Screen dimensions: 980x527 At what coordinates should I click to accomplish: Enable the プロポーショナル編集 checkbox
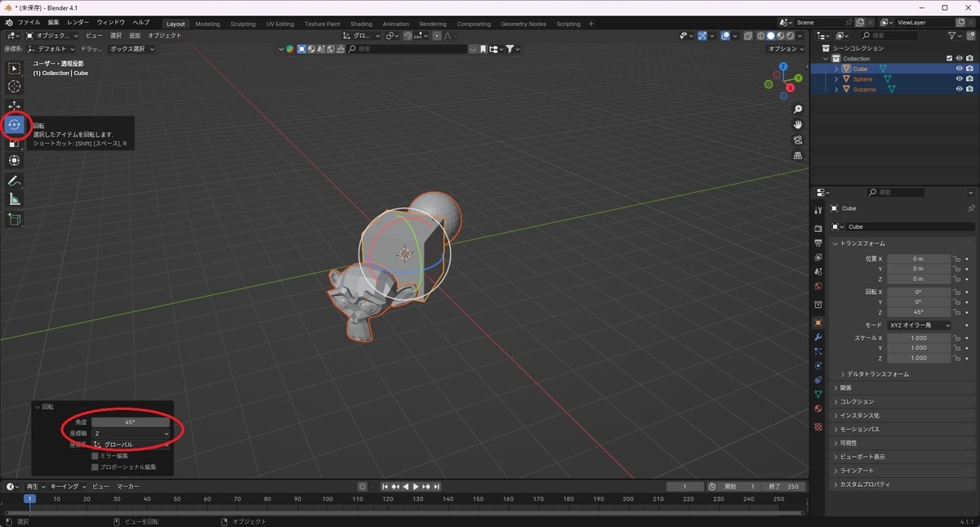coord(95,467)
